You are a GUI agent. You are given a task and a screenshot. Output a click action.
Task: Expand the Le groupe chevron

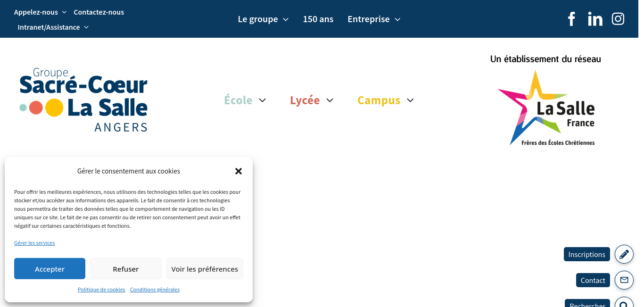(286, 19)
